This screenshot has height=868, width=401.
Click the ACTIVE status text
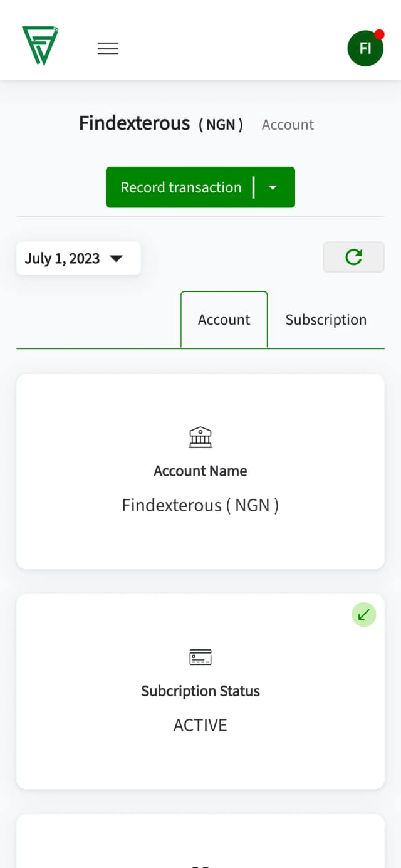(x=200, y=725)
